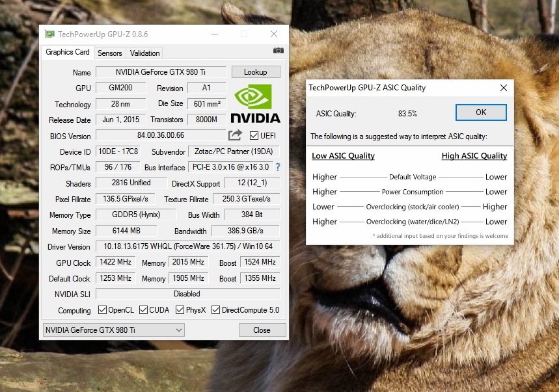
Task: Minimize the GPU-Z window
Action: [x=215, y=34]
